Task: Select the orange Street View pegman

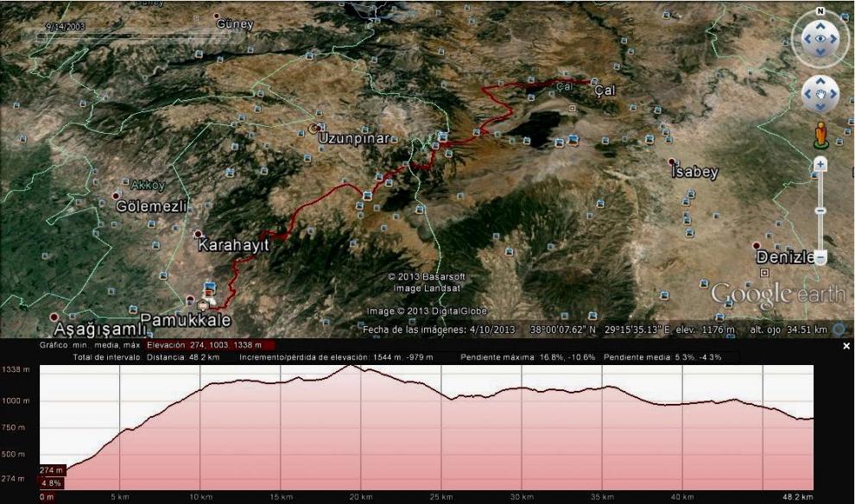Action: point(820,135)
